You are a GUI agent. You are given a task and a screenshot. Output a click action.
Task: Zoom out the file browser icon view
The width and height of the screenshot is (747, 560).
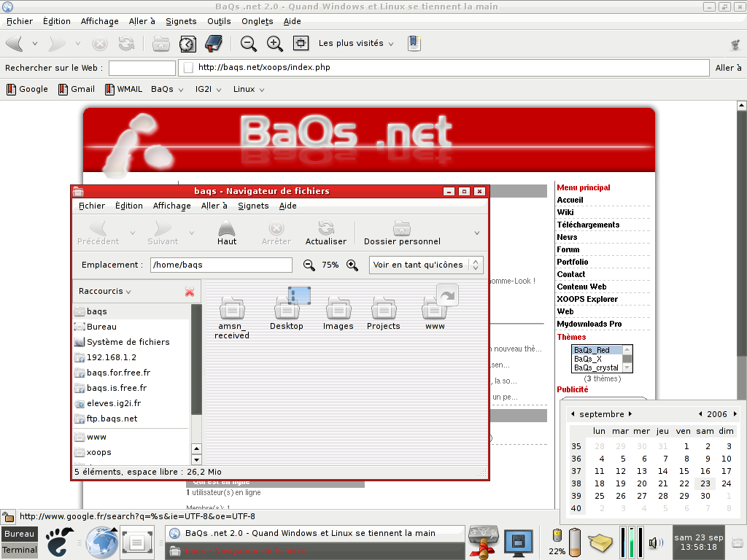pyautogui.click(x=309, y=265)
